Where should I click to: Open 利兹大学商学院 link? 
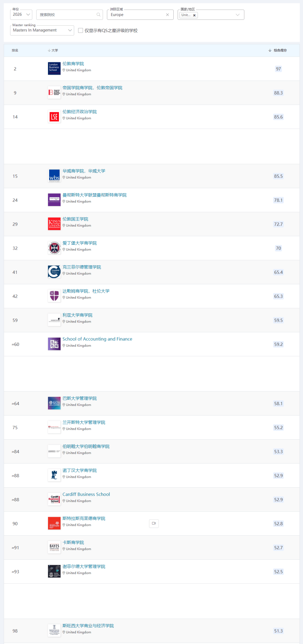[x=77, y=315]
